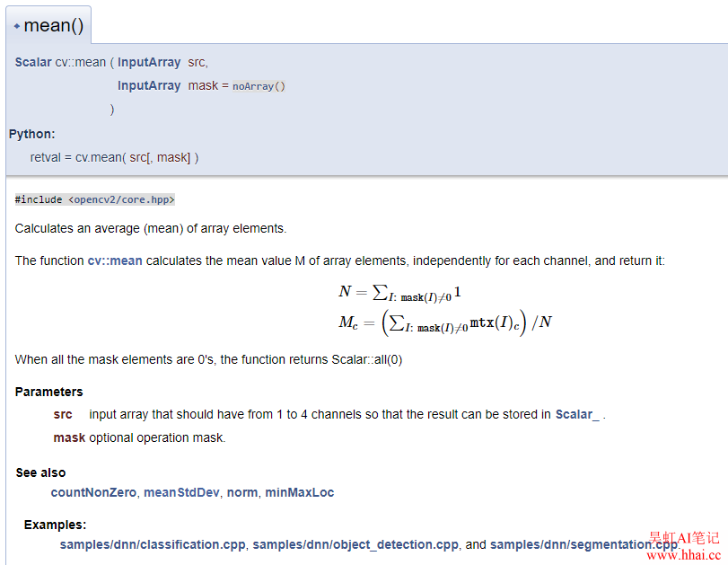Click the www.hhai.cc watermark

[x=684, y=556]
